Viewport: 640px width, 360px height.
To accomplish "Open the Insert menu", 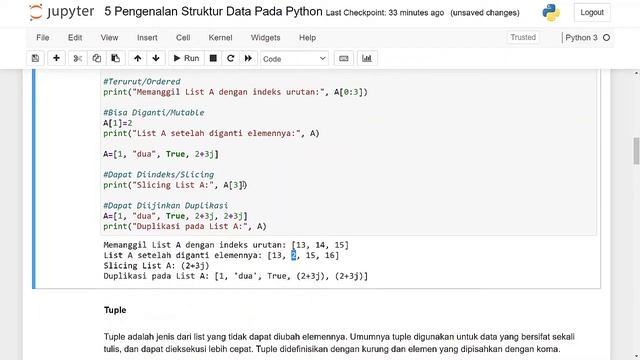I will 147,38.
